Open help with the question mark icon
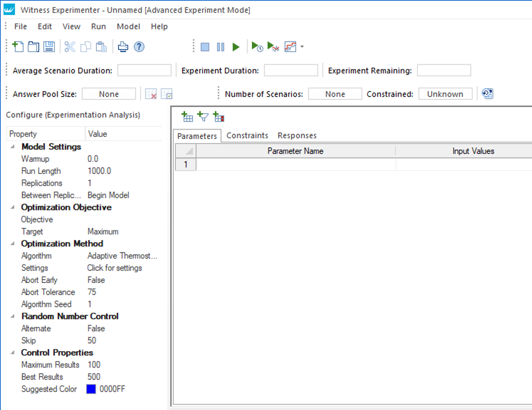The width and height of the screenshot is (532, 410). pos(139,47)
